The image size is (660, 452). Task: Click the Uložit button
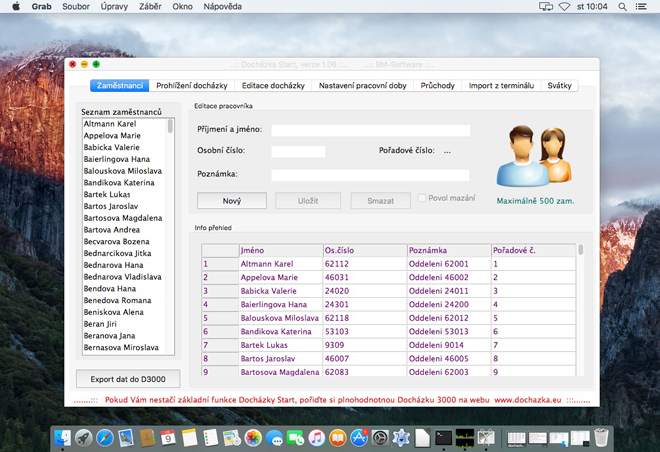coord(308,201)
